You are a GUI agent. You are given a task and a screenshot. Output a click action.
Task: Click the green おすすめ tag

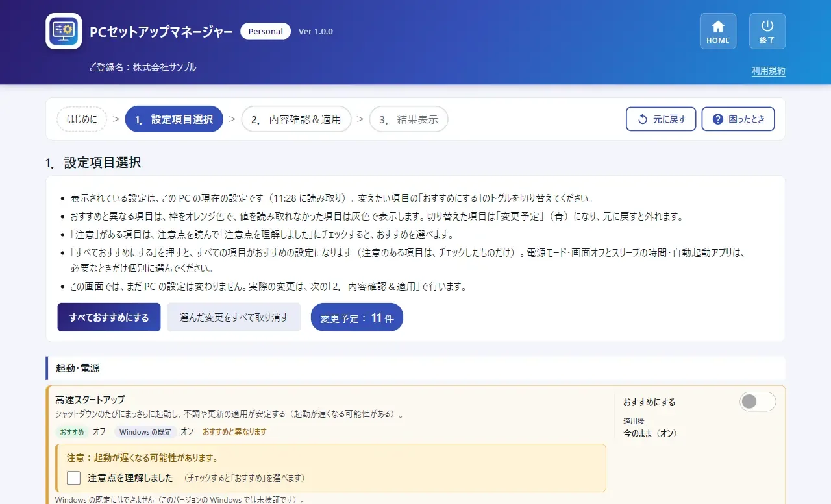72,431
